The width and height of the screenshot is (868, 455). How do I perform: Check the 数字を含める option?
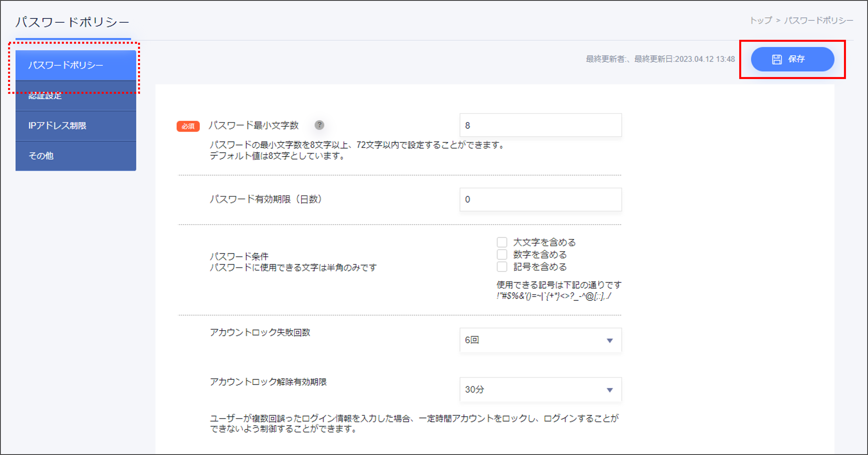(502, 254)
